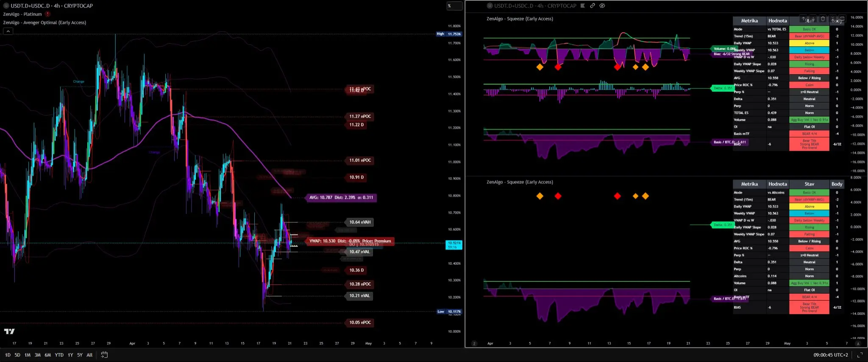Viewport: 868px width, 362px height.
Task: Click the 10.36 D level label
Action: click(x=356, y=270)
